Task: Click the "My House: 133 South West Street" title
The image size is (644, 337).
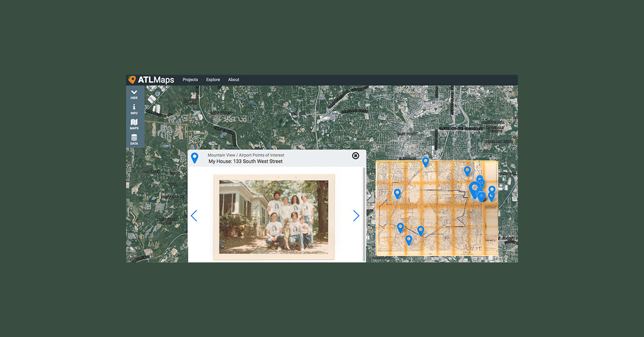Action: point(245,162)
